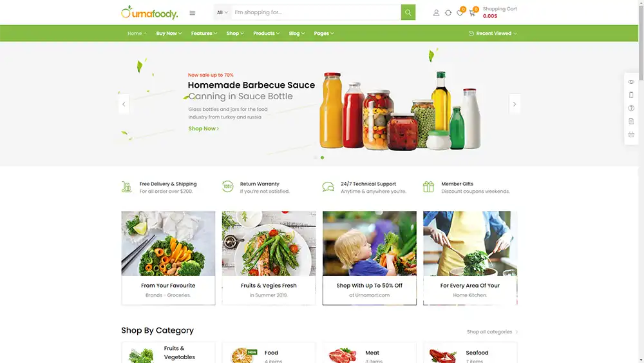Select the first slider pagination dot

[x=316, y=157]
